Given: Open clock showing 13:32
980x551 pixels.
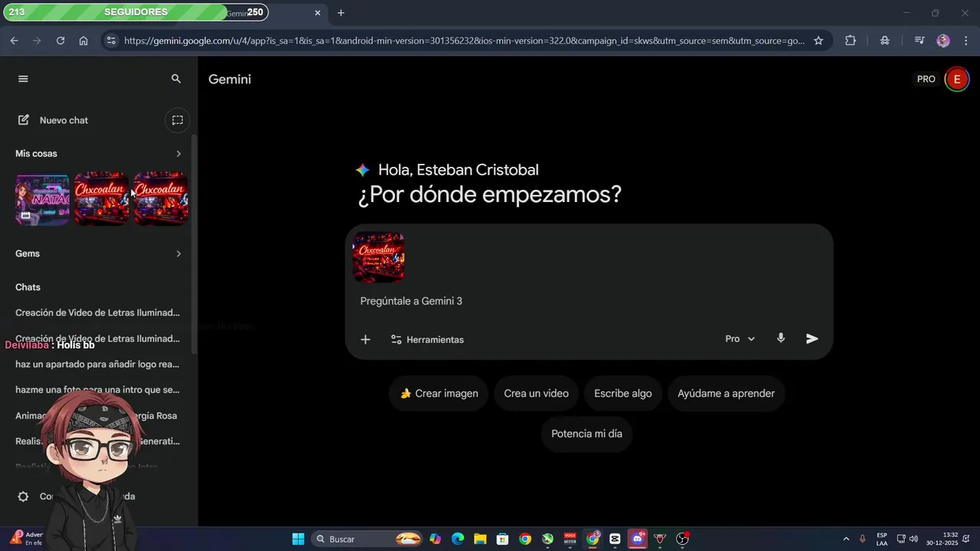Looking at the screenshot, I should 942,539.
